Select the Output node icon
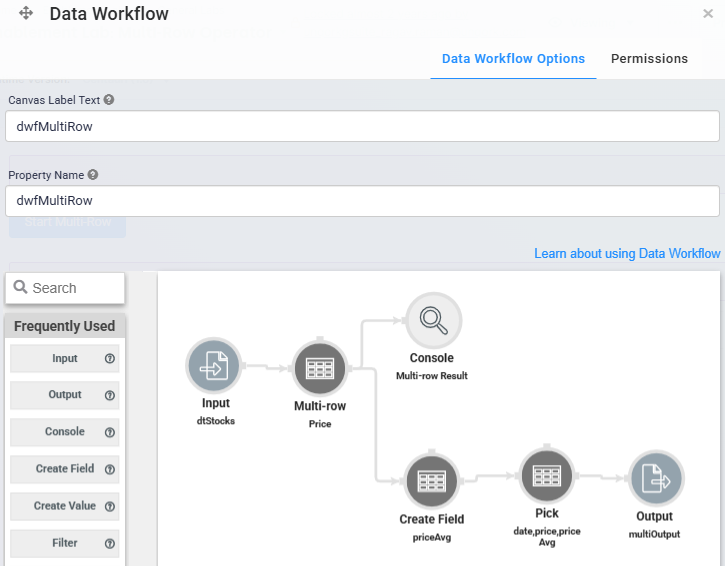This screenshot has width=725, height=566. click(656, 479)
